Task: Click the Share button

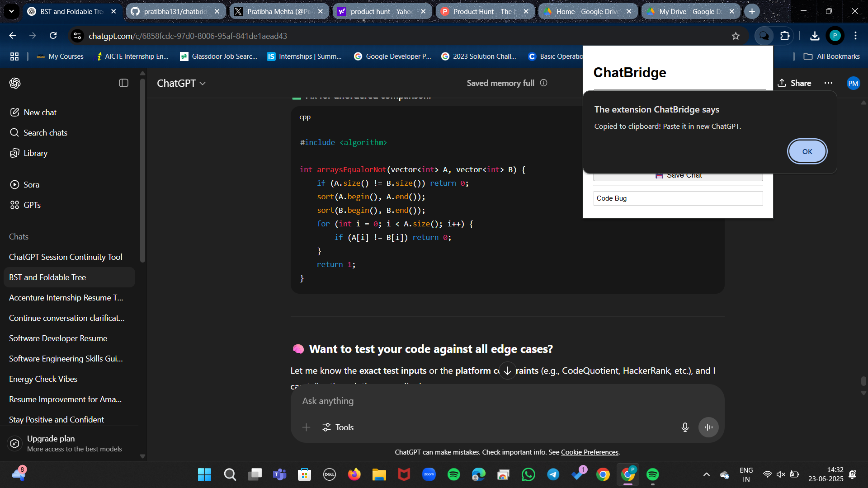Action: click(x=794, y=83)
